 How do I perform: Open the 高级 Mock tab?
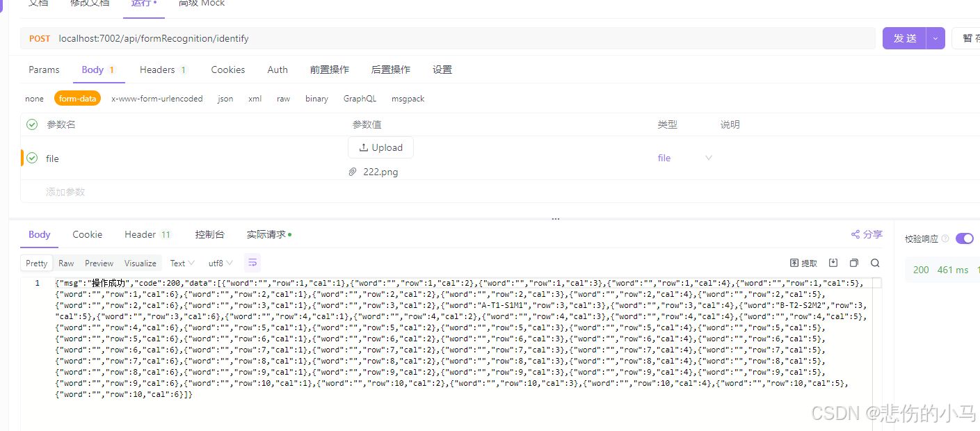(201, 3)
